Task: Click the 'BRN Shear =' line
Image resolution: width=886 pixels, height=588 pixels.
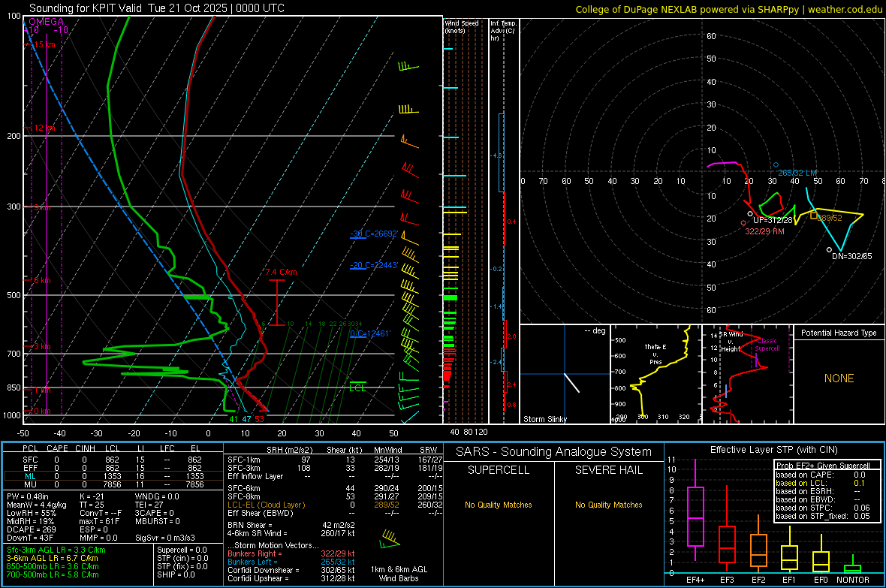Action: click(x=291, y=525)
